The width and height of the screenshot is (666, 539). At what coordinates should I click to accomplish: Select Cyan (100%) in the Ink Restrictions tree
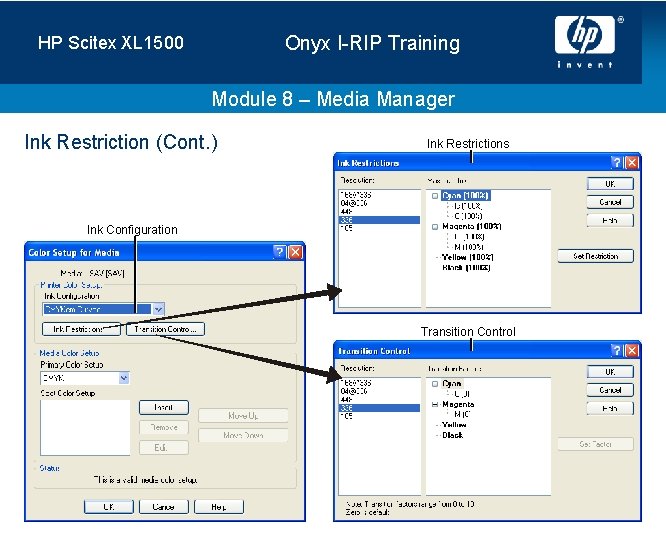click(x=466, y=195)
